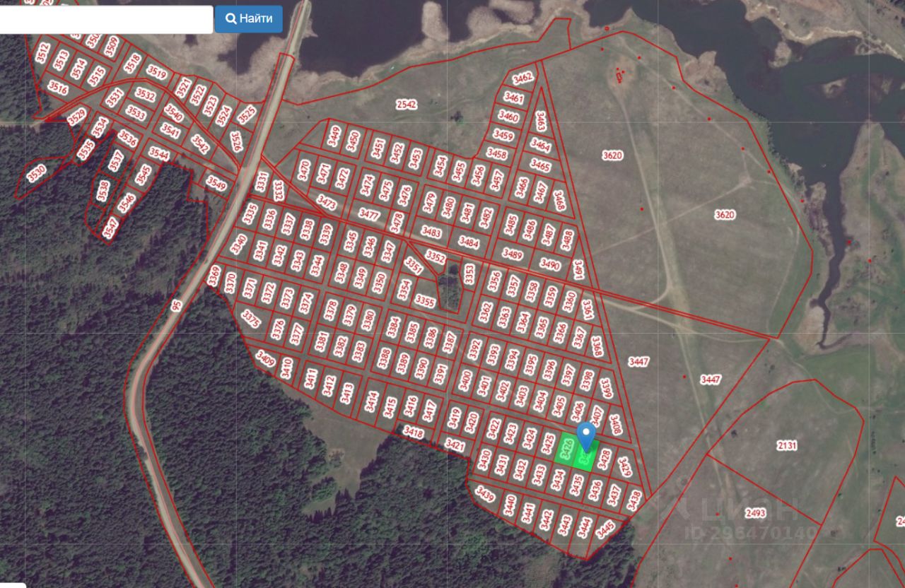905x588 pixels.
Task: Select plot 3462 at the northern tip
Action: tap(522, 77)
